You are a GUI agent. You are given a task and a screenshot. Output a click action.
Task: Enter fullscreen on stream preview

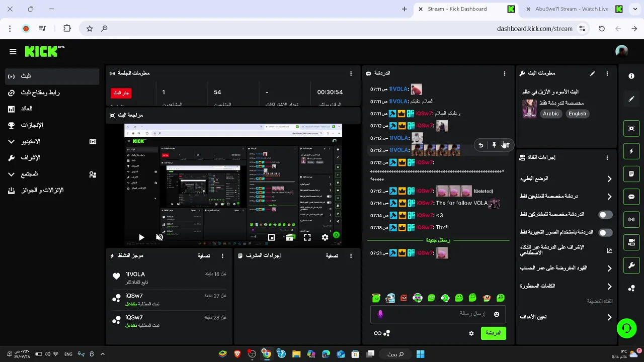307,237
